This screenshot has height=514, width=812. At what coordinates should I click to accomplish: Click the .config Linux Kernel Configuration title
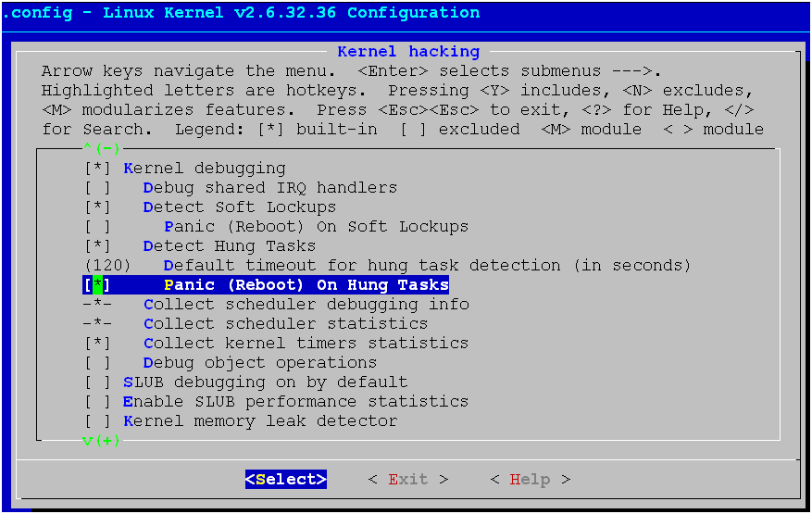(241, 13)
